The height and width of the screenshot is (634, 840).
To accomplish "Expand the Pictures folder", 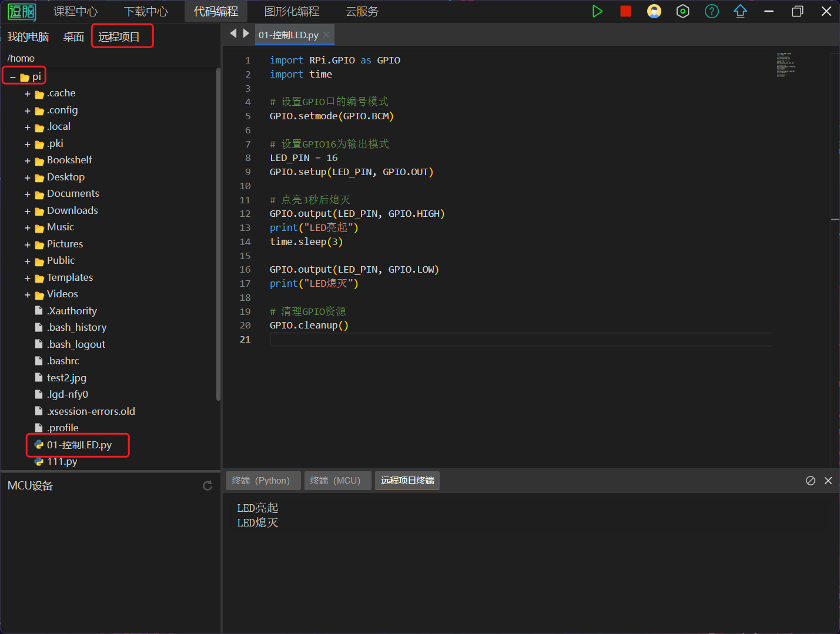I will [x=28, y=245].
